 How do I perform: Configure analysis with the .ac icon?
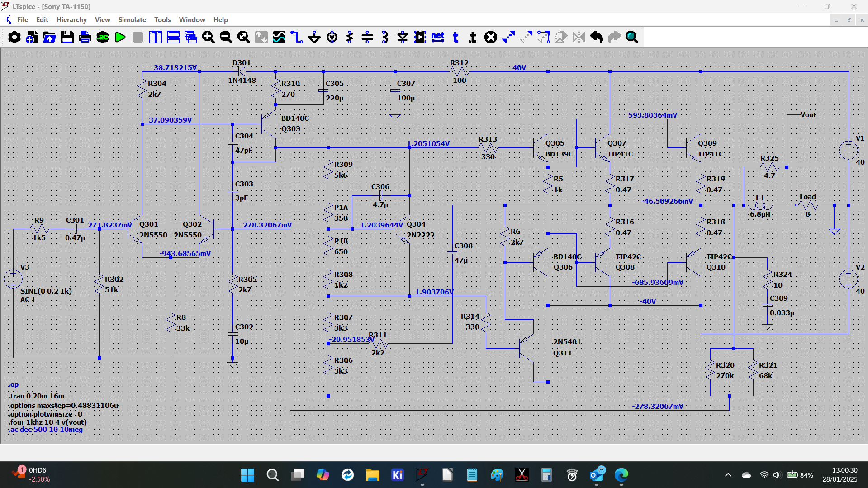coord(103,37)
